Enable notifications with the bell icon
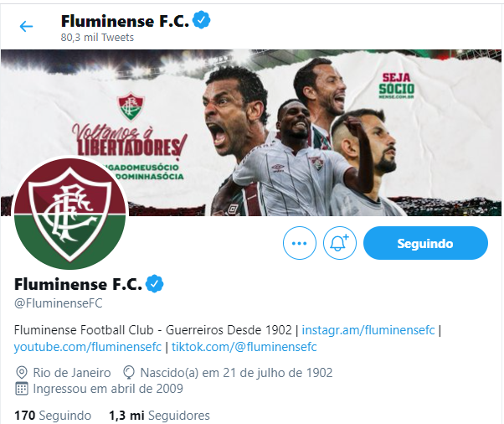This screenshot has height=424, width=504. tap(340, 243)
